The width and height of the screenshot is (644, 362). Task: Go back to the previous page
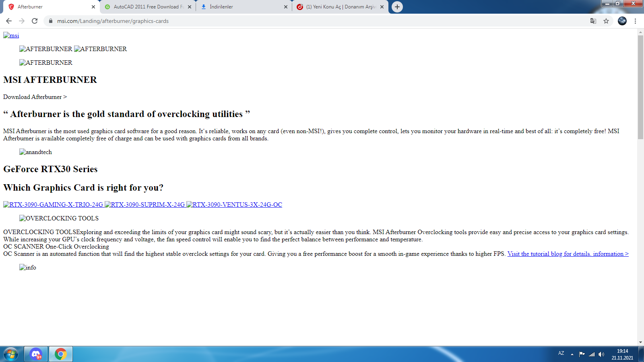(9, 21)
